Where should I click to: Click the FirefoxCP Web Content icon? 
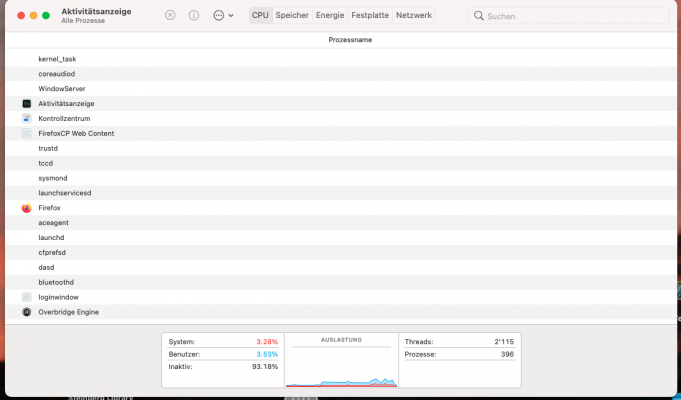coord(26,133)
